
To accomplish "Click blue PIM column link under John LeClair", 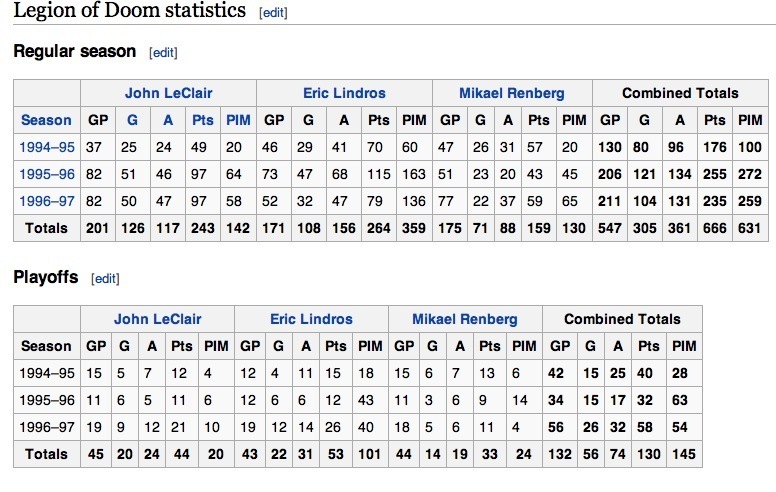I will coord(239,120).
